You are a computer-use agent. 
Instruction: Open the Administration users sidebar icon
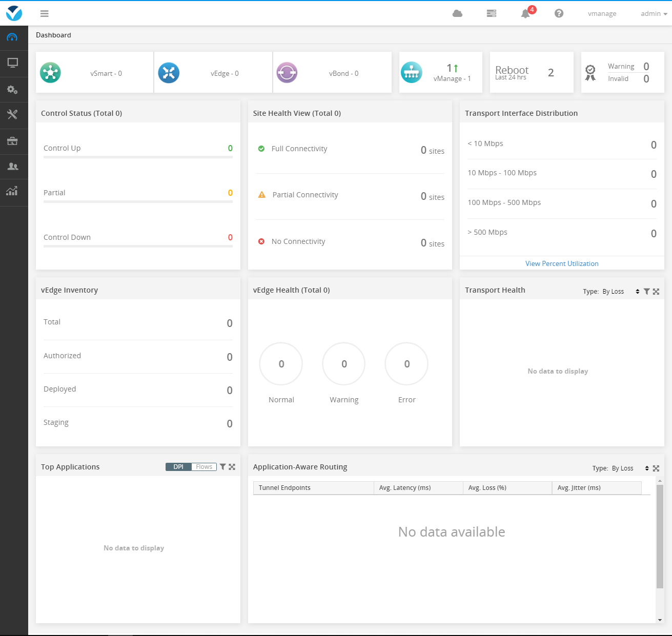tap(12, 167)
